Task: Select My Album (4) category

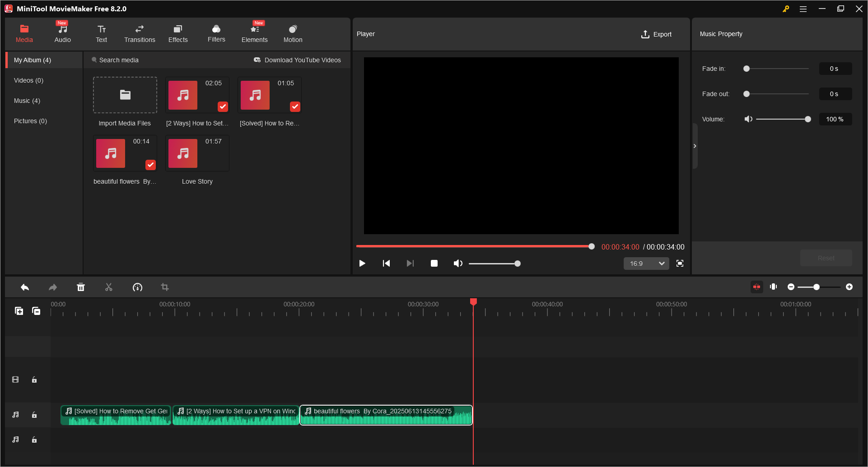Action: coord(44,60)
